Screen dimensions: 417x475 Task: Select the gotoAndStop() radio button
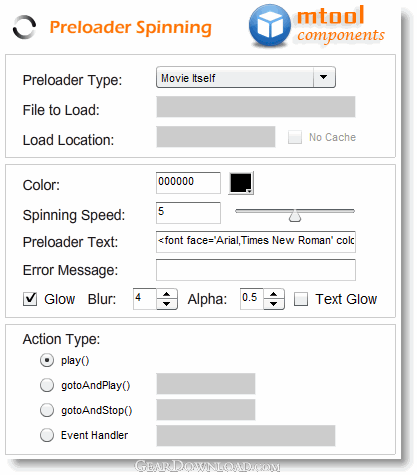click(x=47, y=410)
